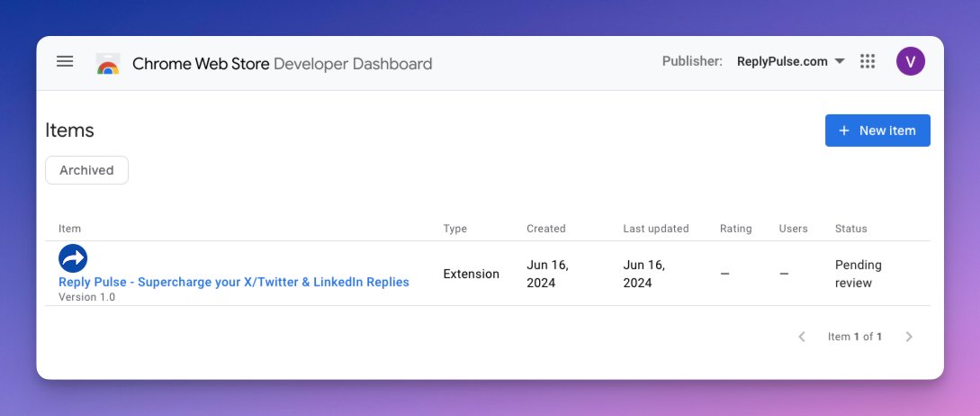Viewport: 980px width, 416px height.
Task: Click the Item column header
Action: coord(69,229)
